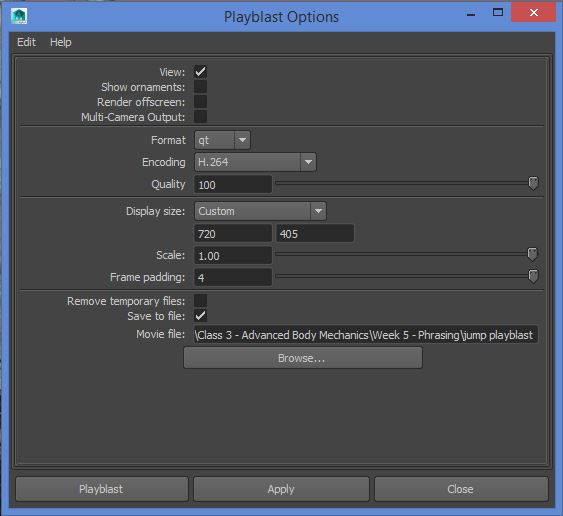Screen dimensions: 563x516
Task: Toggle Multi-Camera Output checkbox
Action: [x=200, y=117]
